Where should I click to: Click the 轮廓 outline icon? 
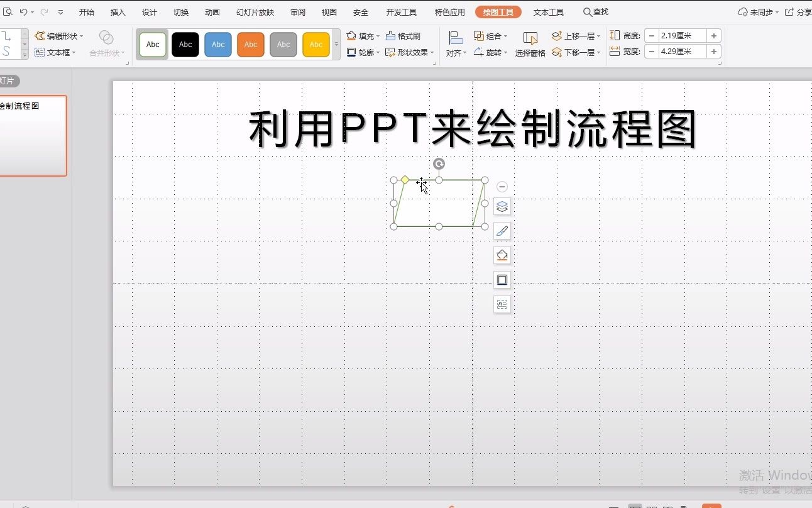tap(351, 53)
